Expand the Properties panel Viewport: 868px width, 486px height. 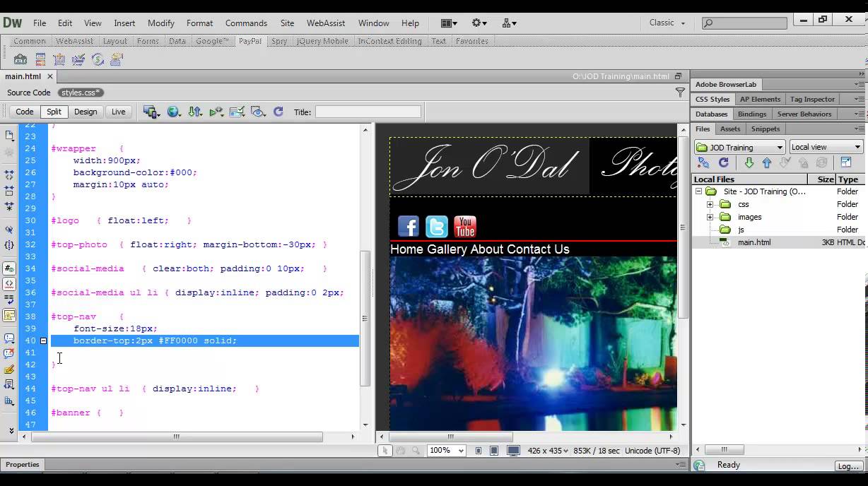[x=23, y=464]
